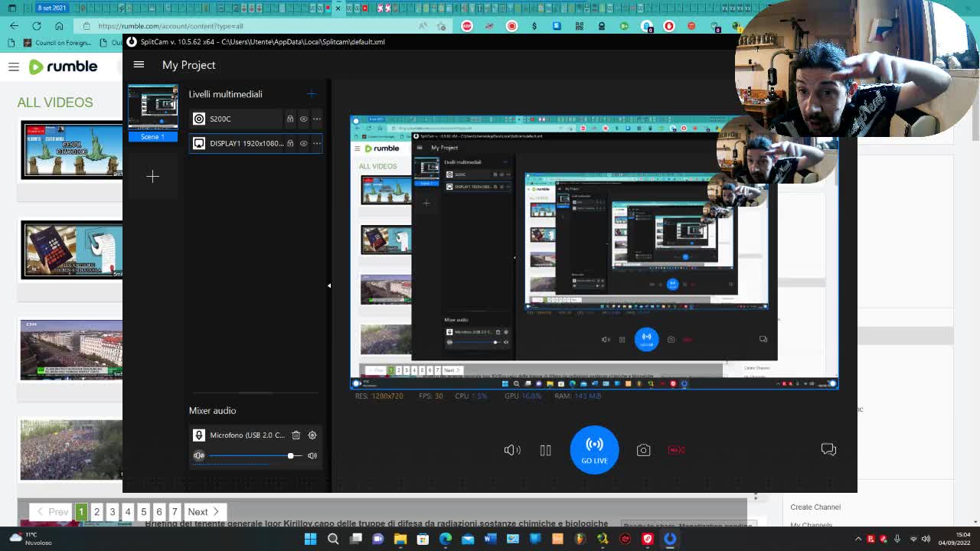Start recording with red record icon
This screenshot has height=551, width=980.
[676, 450]
